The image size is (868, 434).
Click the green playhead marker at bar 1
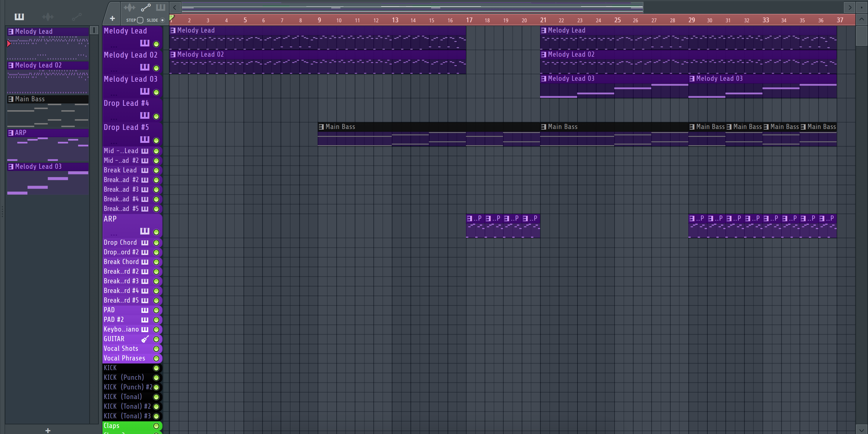pyautogui.click(x=172, y=18)
